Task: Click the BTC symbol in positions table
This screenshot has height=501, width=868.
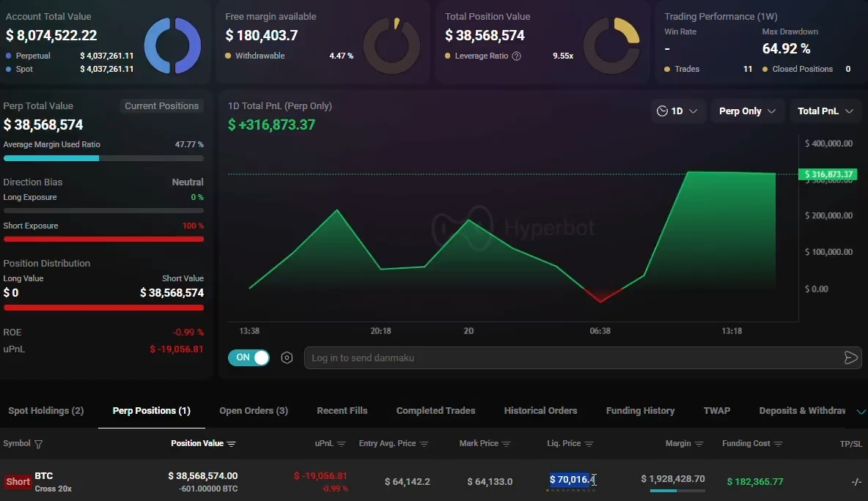Action: [x=44, y=476]
